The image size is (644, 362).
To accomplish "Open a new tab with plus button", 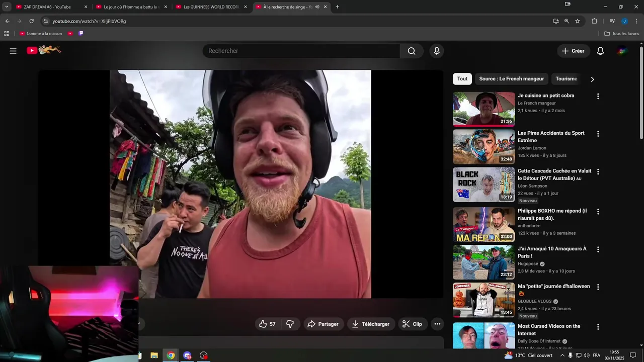I will (x=337, y=7).
